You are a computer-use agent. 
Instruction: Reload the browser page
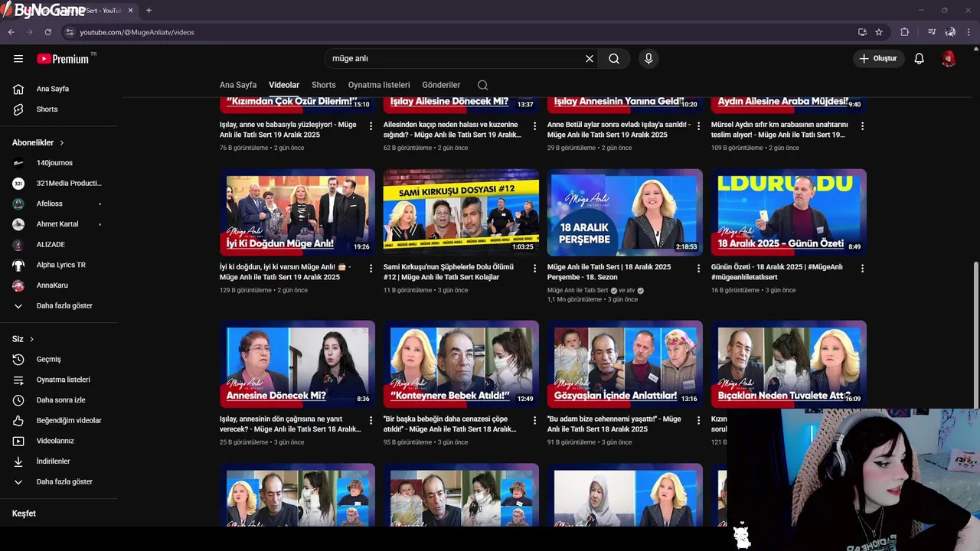[47, 32]
